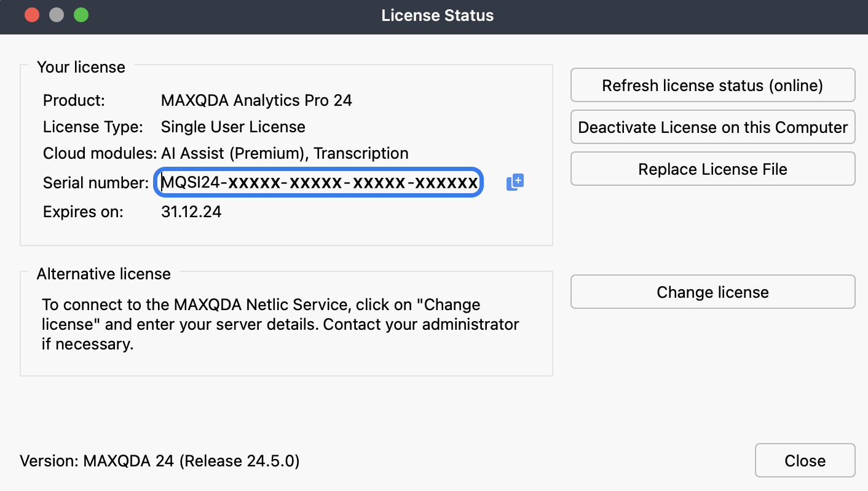Click the Product: label
This screenshot has height=491, width=868.
[x=74, y=100]
